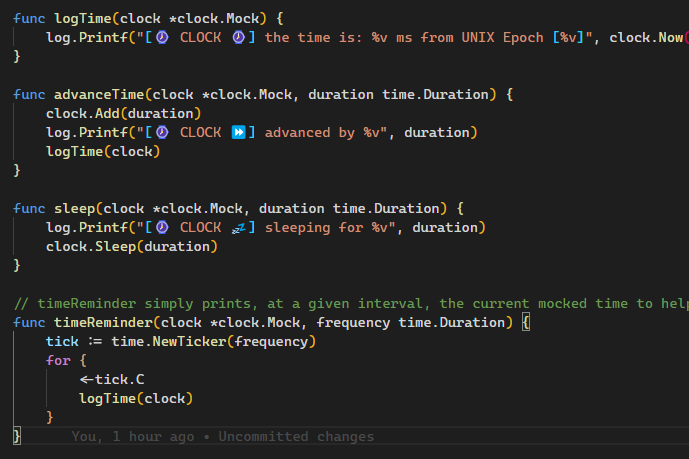Click the <-tick.C channel receive line
689x459 pixels.
(x=112, y=379)
